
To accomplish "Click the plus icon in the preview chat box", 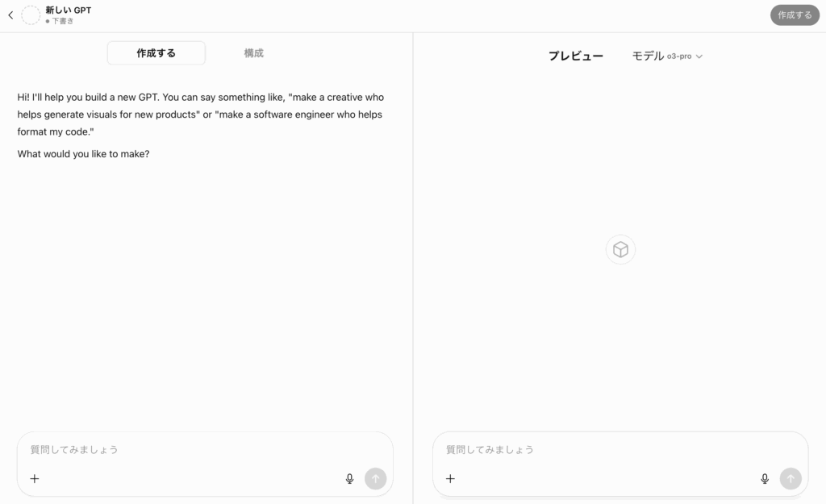I will 450,479.
